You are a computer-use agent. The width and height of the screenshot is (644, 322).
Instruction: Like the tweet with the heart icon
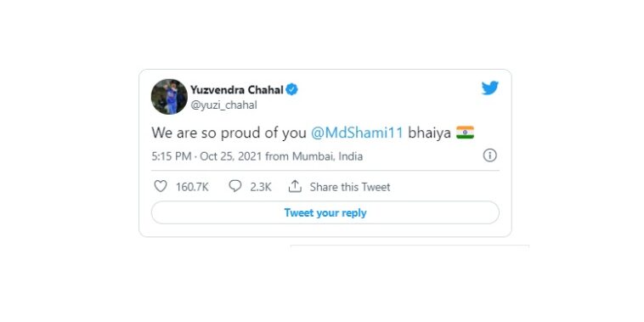click(161, 186)
